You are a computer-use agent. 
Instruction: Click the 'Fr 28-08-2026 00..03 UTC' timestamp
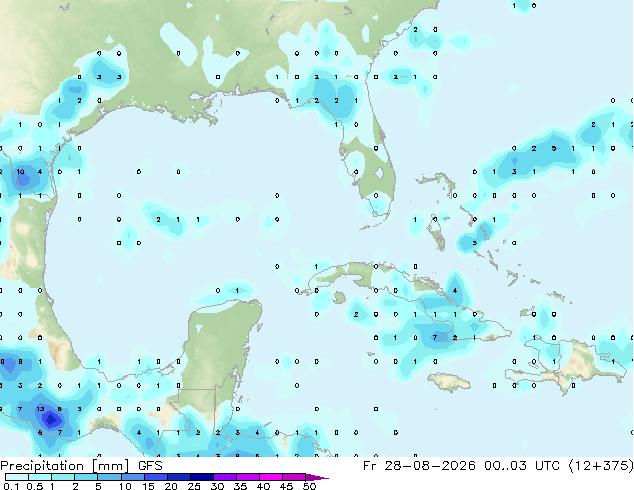tap(463, 466)
